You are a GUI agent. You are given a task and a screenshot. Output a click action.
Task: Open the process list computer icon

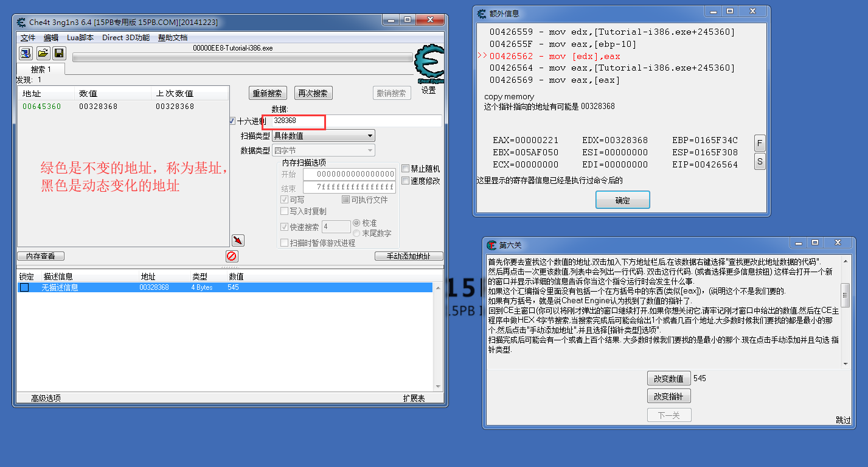pyautogui.click(x=26, y=53)
